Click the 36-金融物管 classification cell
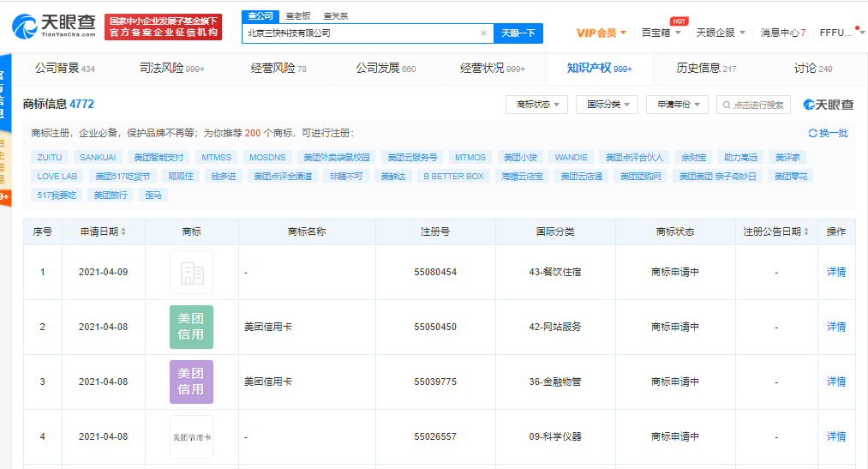The width and height of the screenshot is (868, 469). tap(555, 382)
